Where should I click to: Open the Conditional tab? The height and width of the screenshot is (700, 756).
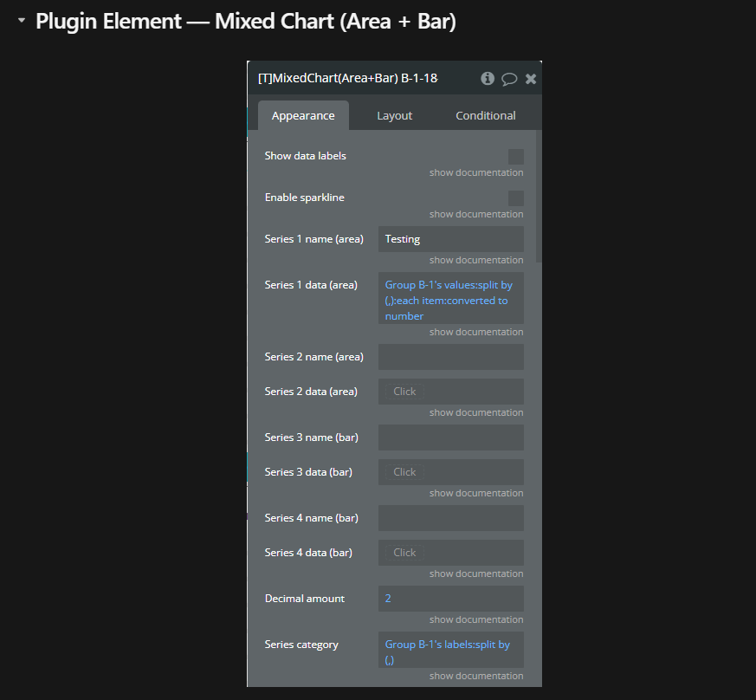(485, 116)
